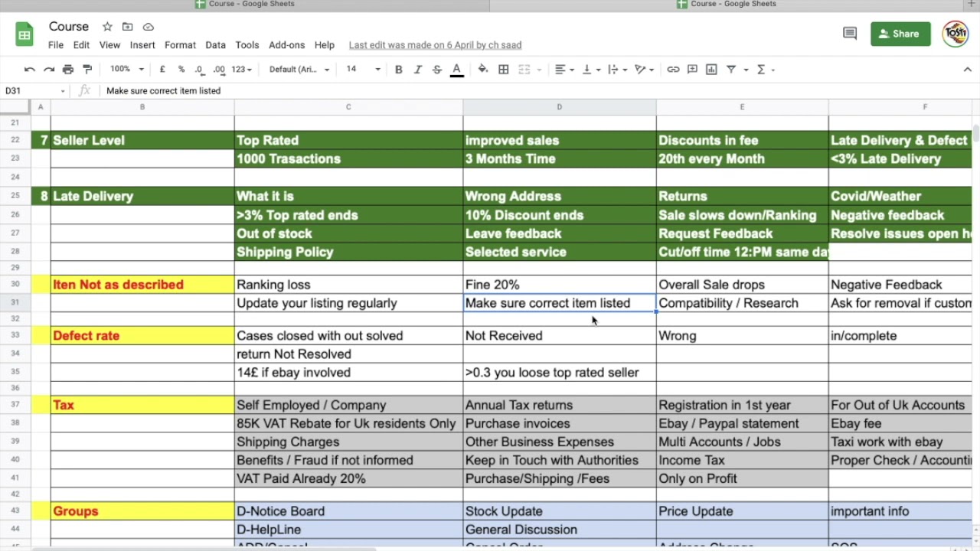Collapse the menus with chevron arrow
980x551 pixels.
click(x=967, y=70)
